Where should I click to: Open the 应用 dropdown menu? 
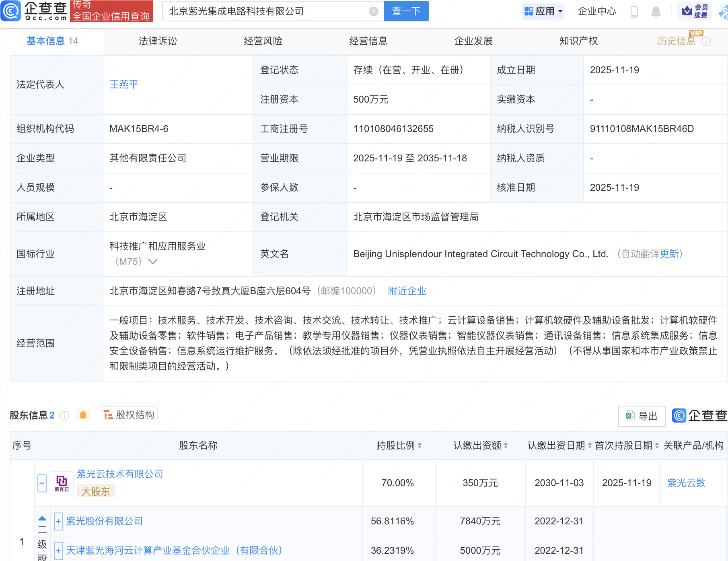tap(543, 11)
